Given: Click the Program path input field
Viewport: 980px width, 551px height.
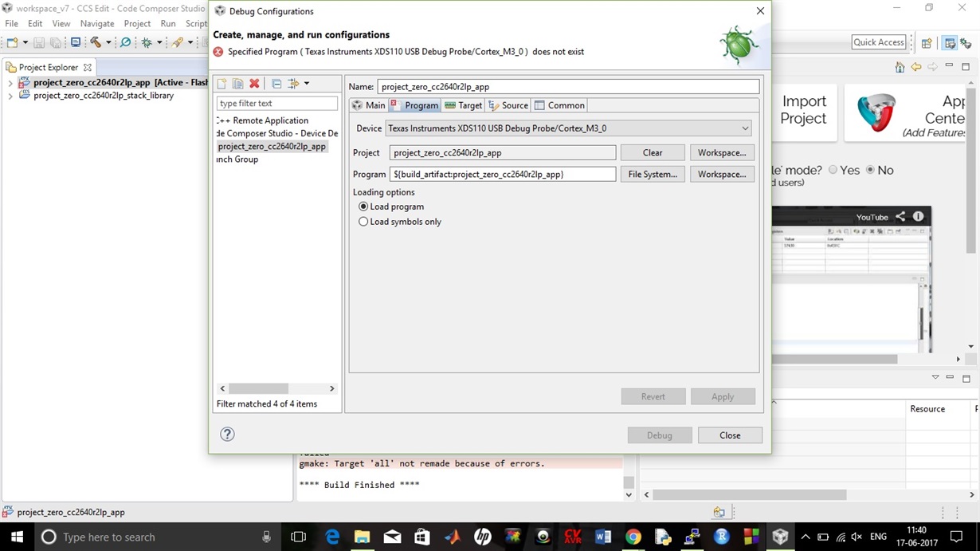Looking at the screenshot, I should click(503, 174).
